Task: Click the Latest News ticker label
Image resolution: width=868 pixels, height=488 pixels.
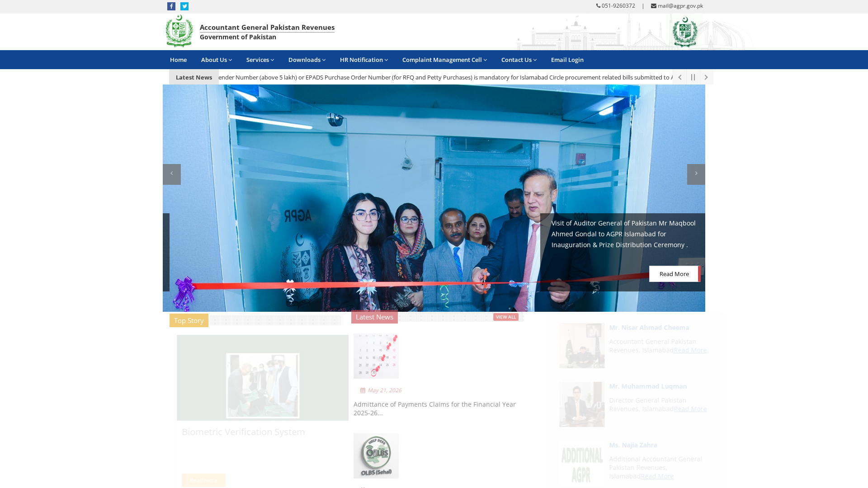Action: pos(194,77)
